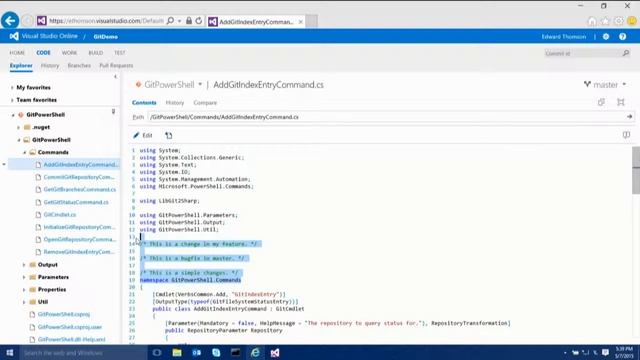Click Visual Studio Online logo
This screenshot has width=640, height=360.
14,36
